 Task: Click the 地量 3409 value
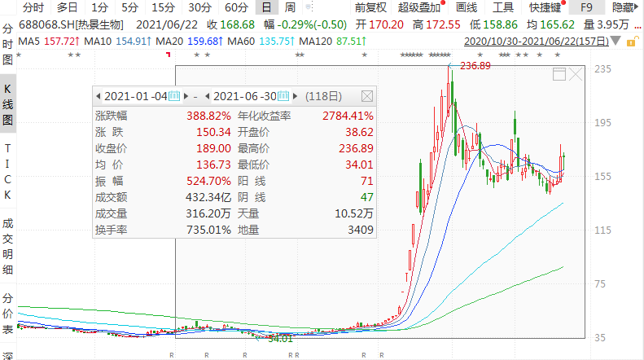pyautogui.click(x=361, y=230)
